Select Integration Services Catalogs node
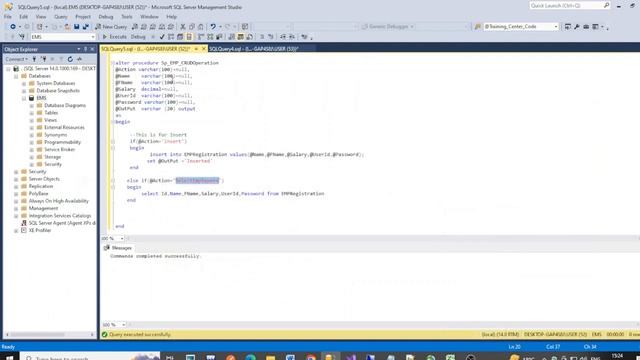The height and width of the screenshot is (360, 640). [60, 216]
